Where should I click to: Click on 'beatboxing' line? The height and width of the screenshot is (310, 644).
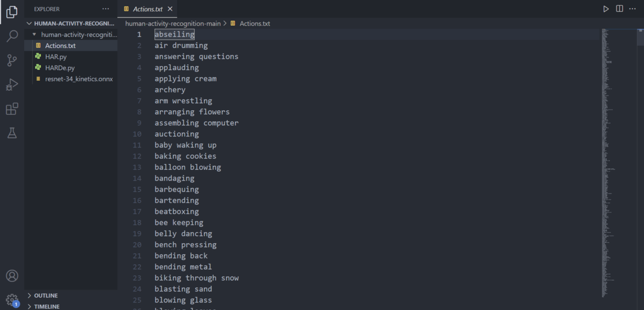click(x=176, y=212)
